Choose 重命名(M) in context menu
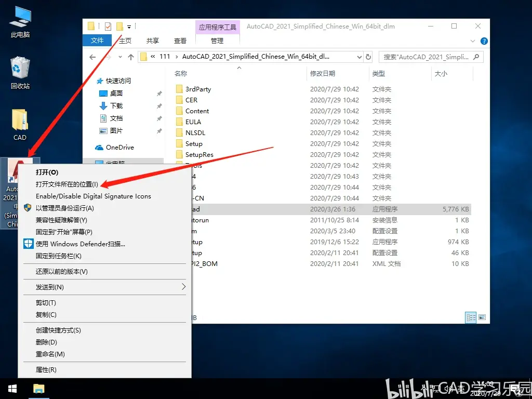532x399 pixels. tap(104, 354)
